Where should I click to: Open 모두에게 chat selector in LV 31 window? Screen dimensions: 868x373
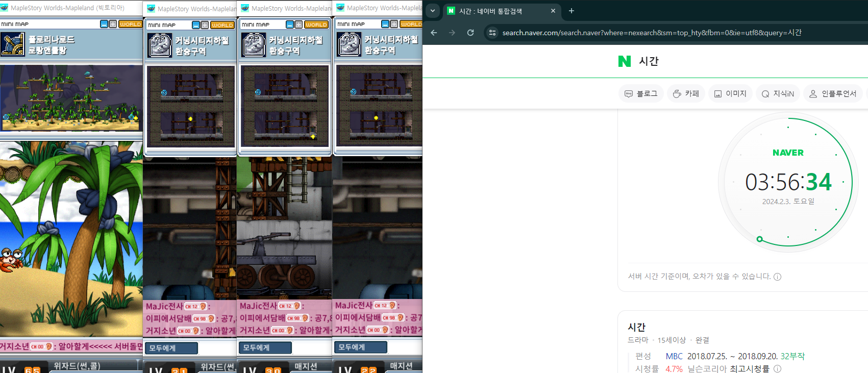pos(171,348)
